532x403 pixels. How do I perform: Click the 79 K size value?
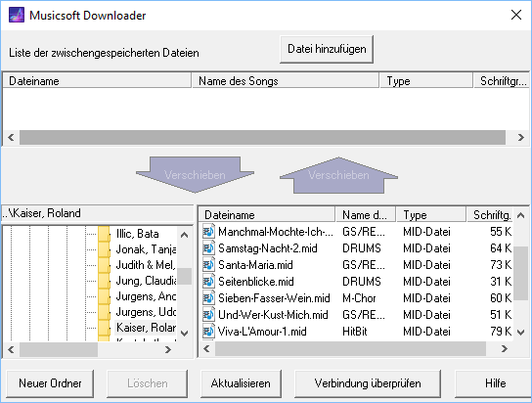tap(501, 331)
